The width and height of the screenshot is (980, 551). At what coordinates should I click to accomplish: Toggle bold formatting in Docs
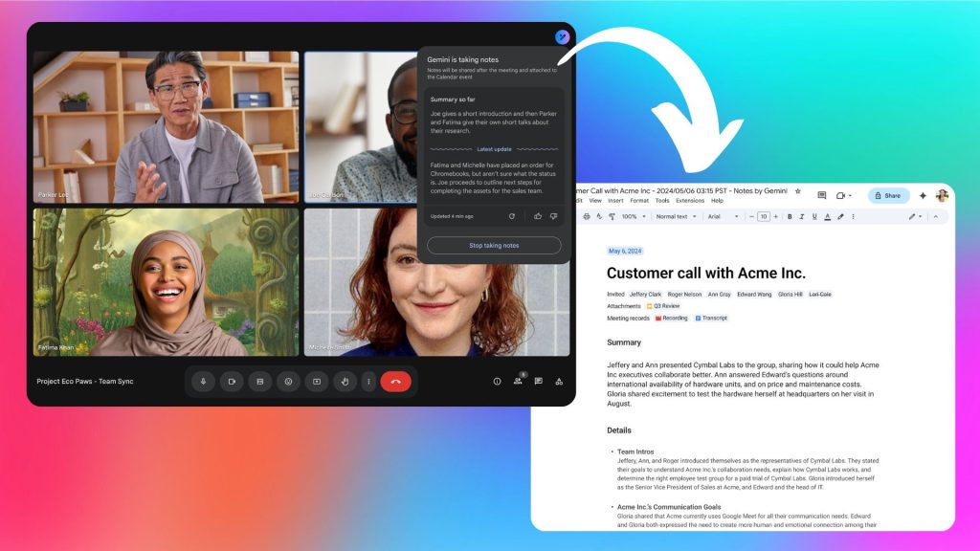coord(789,217)
